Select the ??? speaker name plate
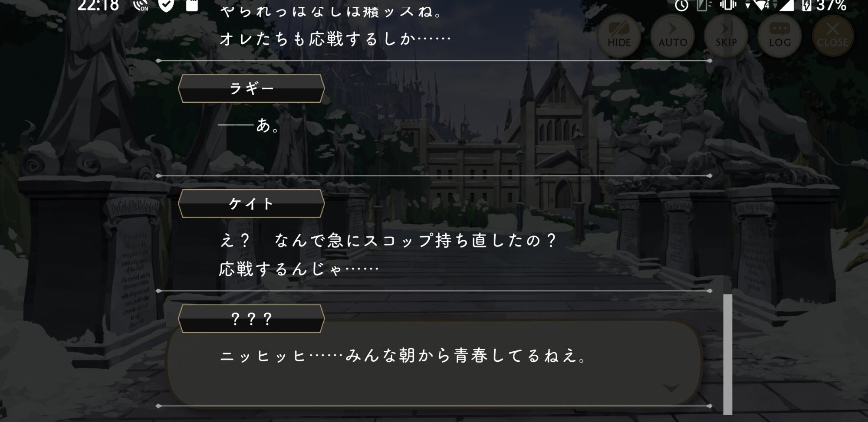This screenshot has width=868, height=422. pyautogui.click(x=251, y=319)
